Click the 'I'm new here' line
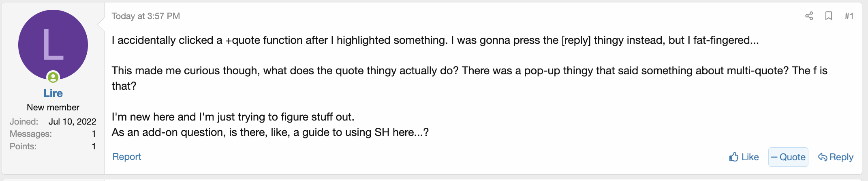This screenshot has height=181, width=868. pyautogui.click(x=233, y=117)
